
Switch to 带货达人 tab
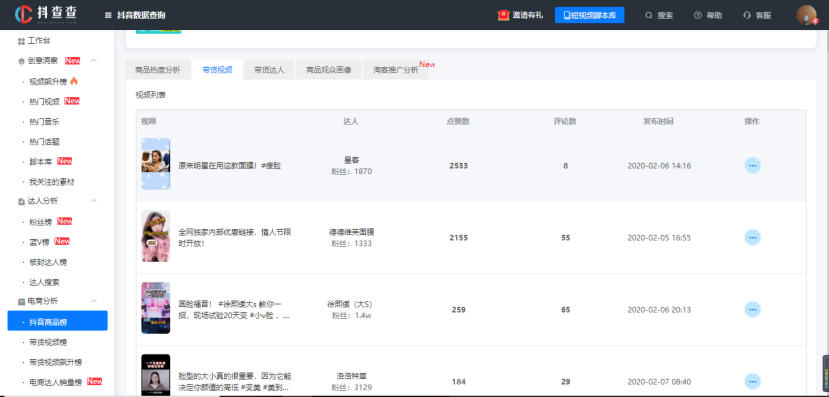(269, 70)
